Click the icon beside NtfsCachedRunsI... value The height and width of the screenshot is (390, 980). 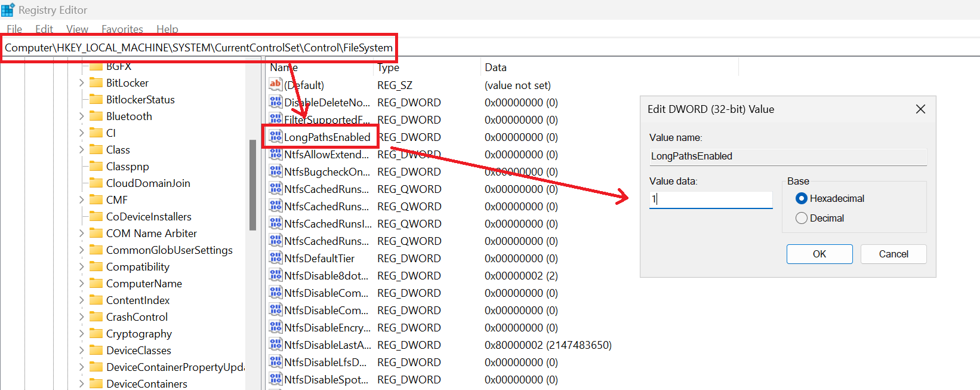(275, 223)
